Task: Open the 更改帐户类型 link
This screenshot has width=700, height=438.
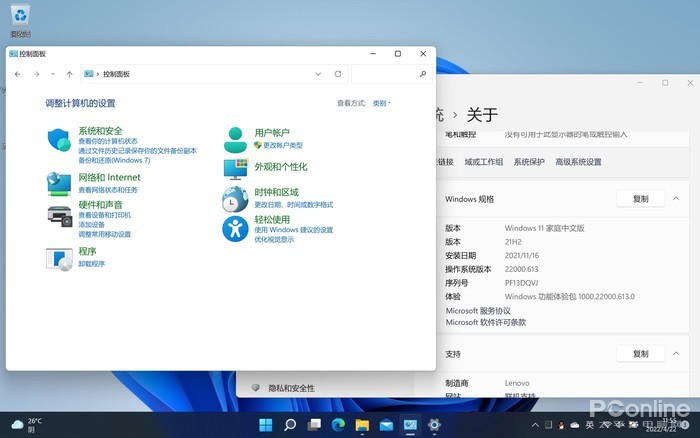Action: 282,145
